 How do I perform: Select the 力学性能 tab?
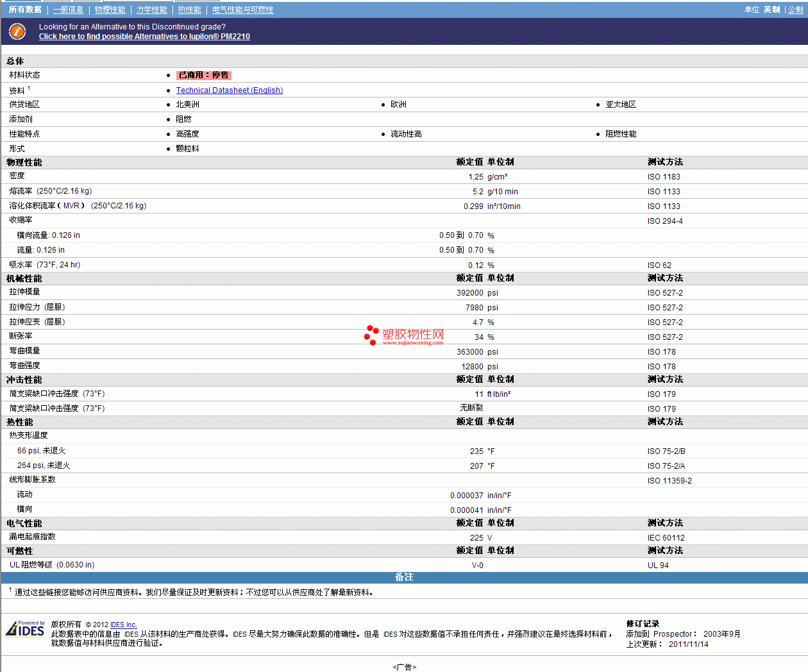(151, 10)
